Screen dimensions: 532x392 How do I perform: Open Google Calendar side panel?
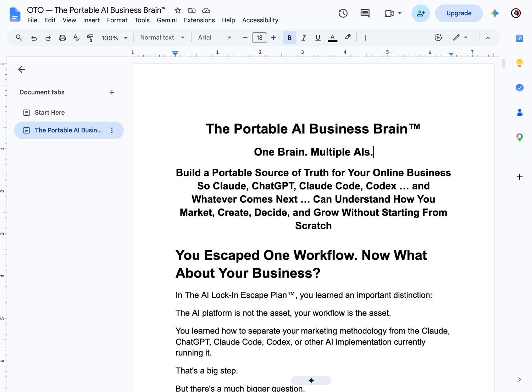(x=519, y=38)
